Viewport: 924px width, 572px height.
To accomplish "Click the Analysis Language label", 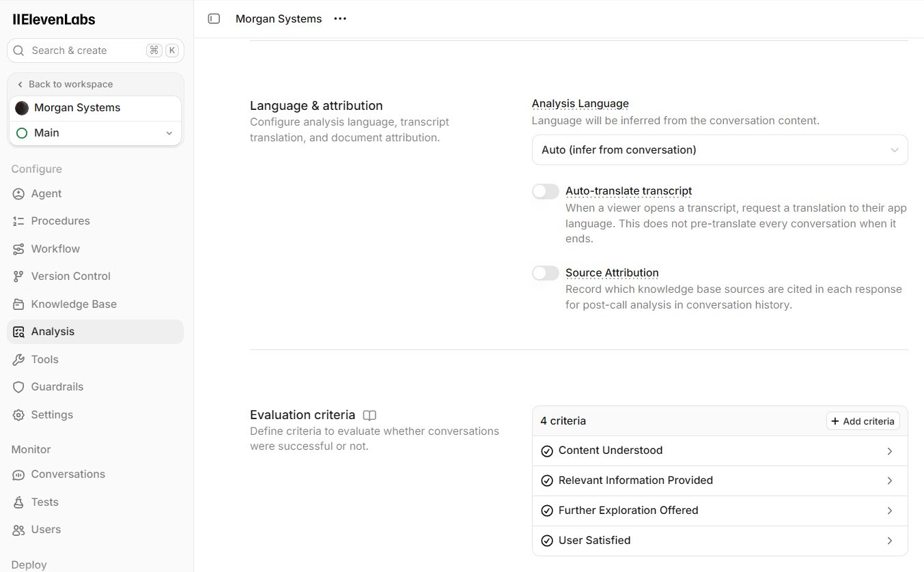I will [x=580, y=104].
